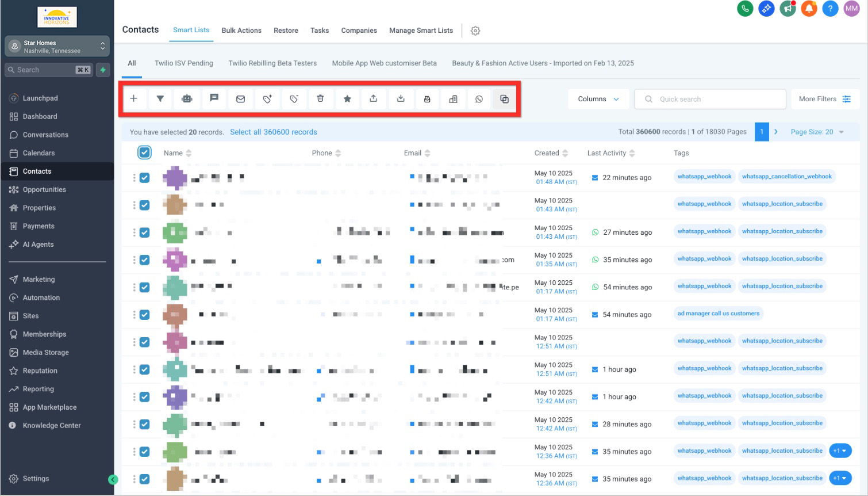Open the Columns dropdown

(598, 99)
